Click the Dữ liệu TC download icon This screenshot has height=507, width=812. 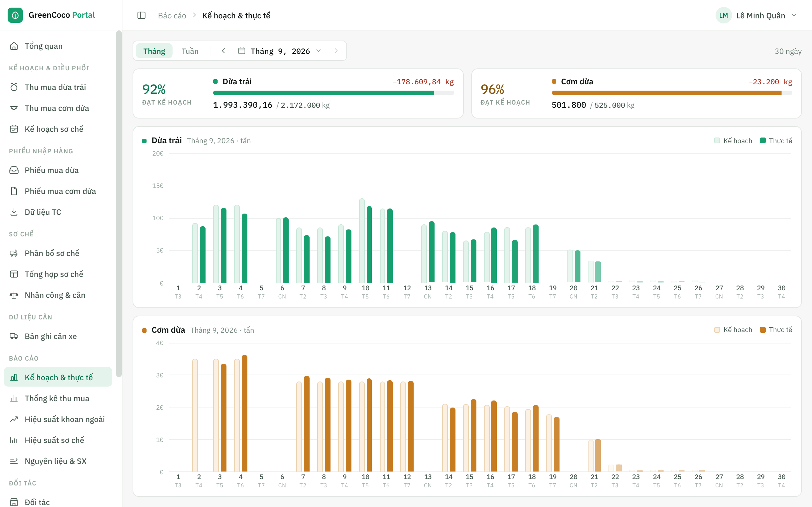tap(14, 212)
